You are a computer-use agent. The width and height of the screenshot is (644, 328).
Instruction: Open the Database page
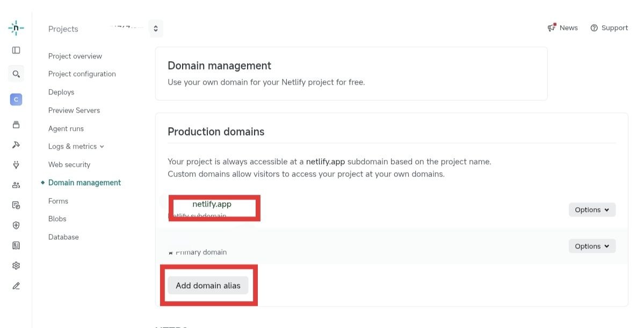pos(63,237)
